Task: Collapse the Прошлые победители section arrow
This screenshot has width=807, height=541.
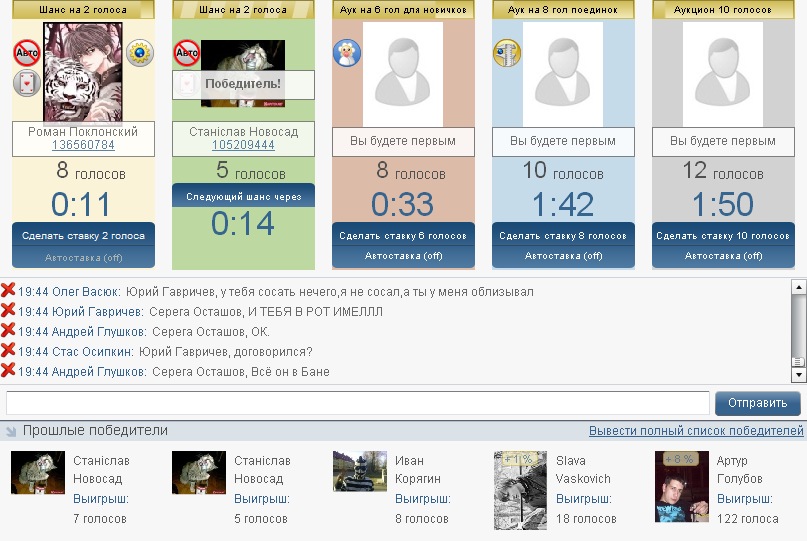Action: pos(11,432)
